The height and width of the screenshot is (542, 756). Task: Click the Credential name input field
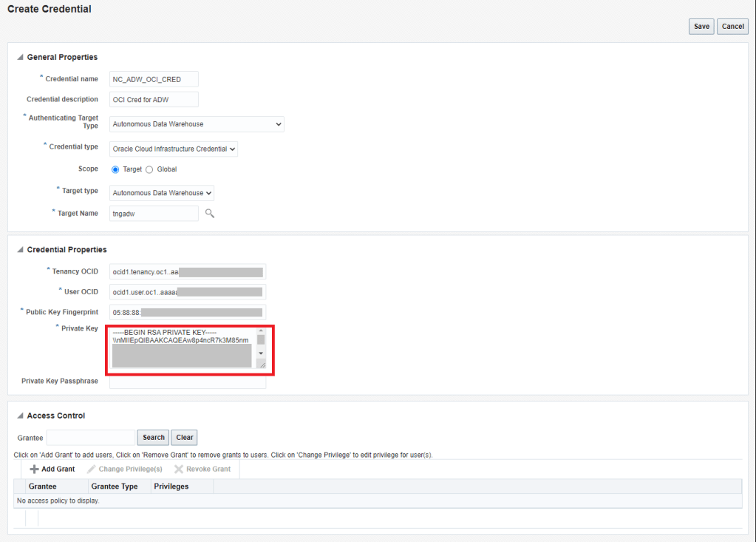coord(154,79)
